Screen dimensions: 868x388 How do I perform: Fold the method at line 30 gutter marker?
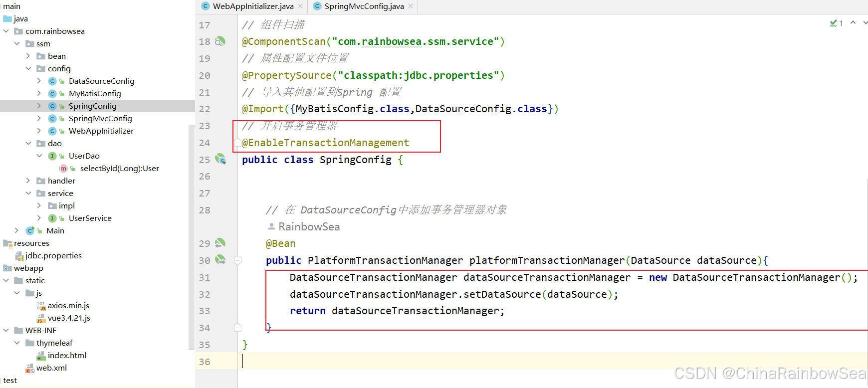(238, 260)
